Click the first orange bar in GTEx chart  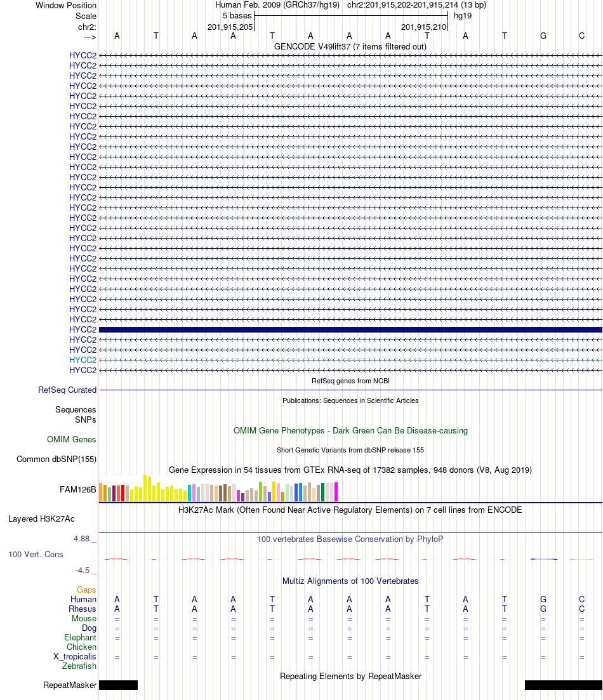coord(101,492)
